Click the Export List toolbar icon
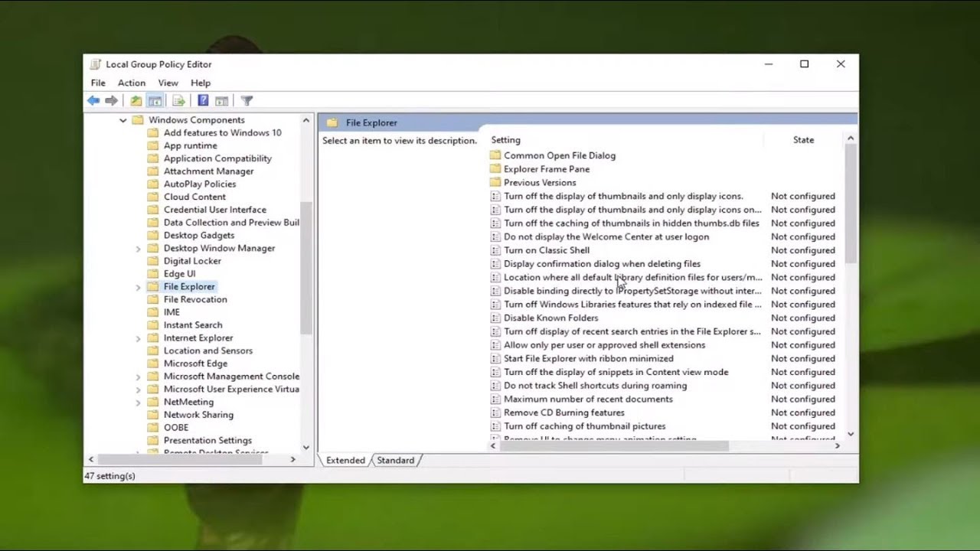 pos(178,100)
